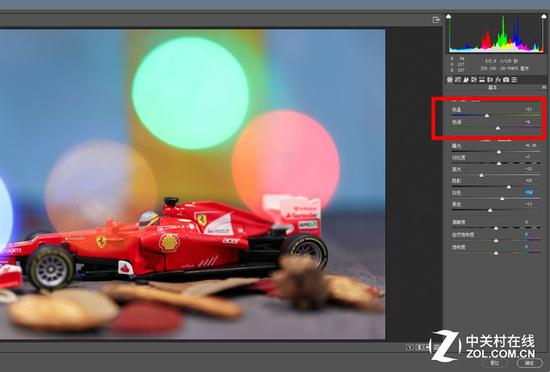Click the RGB histogram display
The image size is (550, 372).
(496, 34)
